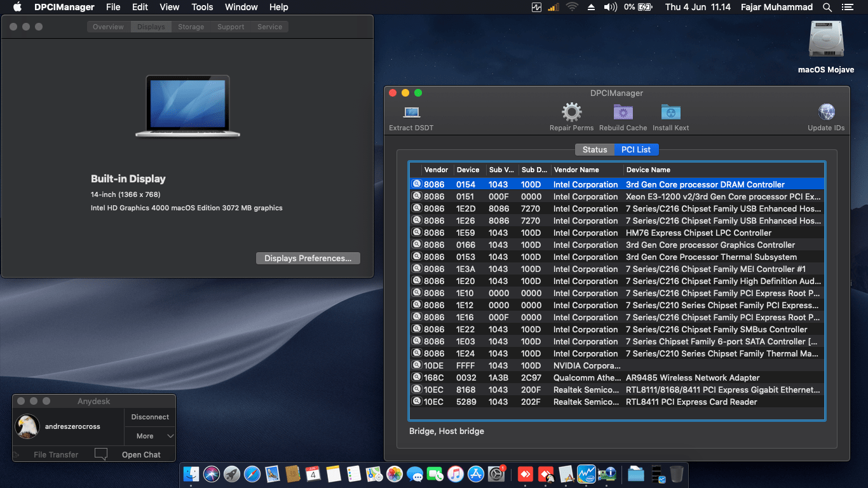Viewport: 868px width, 488px height.
Task: Click the Update IDs globe icon
Action: click(826, 112)
